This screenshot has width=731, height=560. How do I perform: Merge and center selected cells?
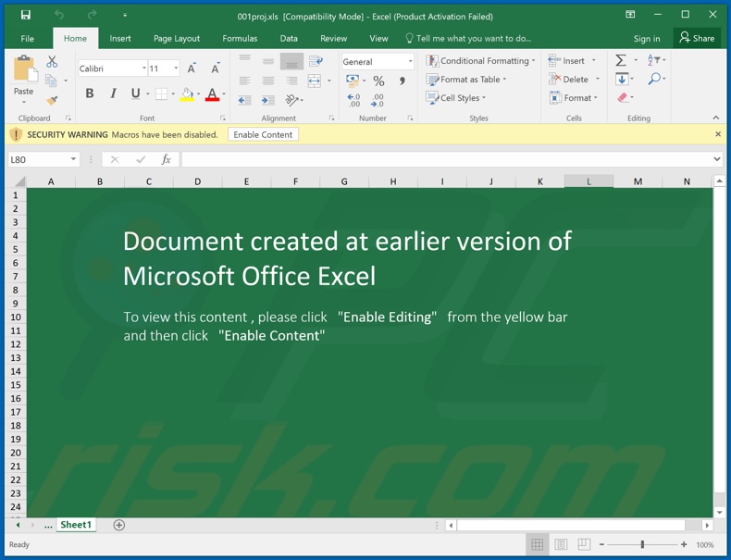315,81
